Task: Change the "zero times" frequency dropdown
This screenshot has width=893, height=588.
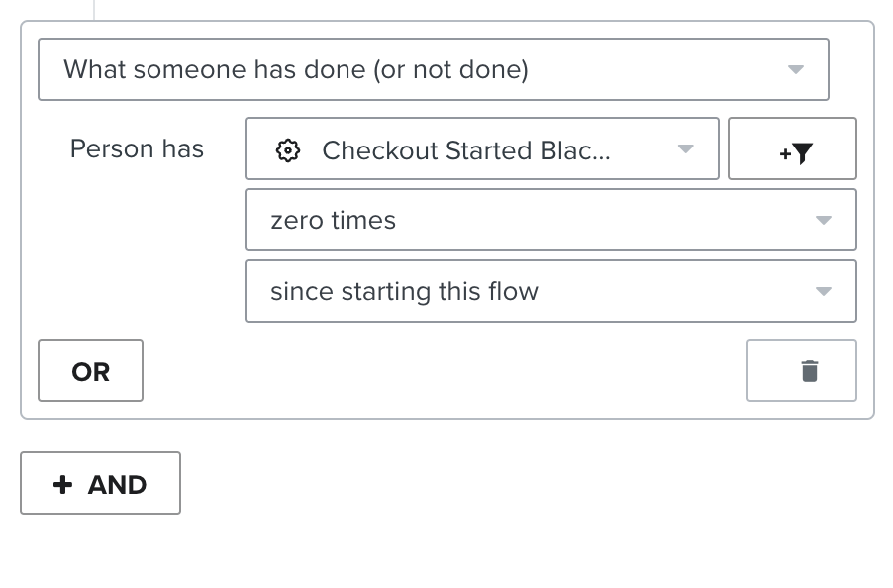Action: point(549,220)
